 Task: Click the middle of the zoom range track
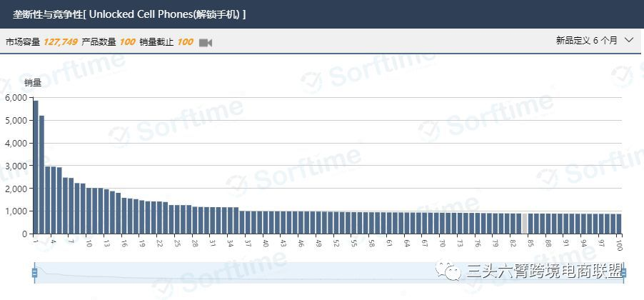point(328,272)
